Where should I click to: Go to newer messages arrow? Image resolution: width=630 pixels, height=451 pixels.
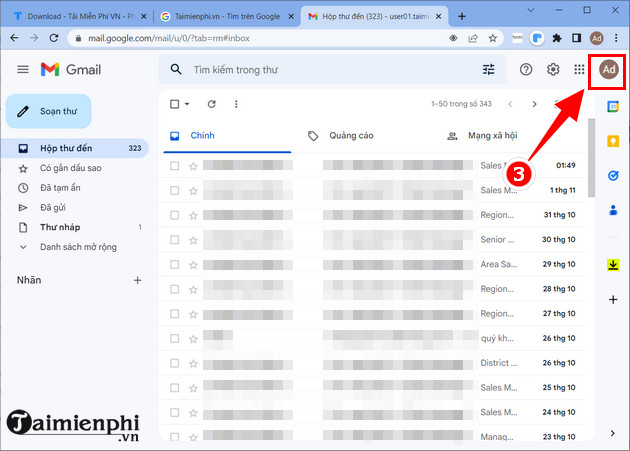(510, 104)
